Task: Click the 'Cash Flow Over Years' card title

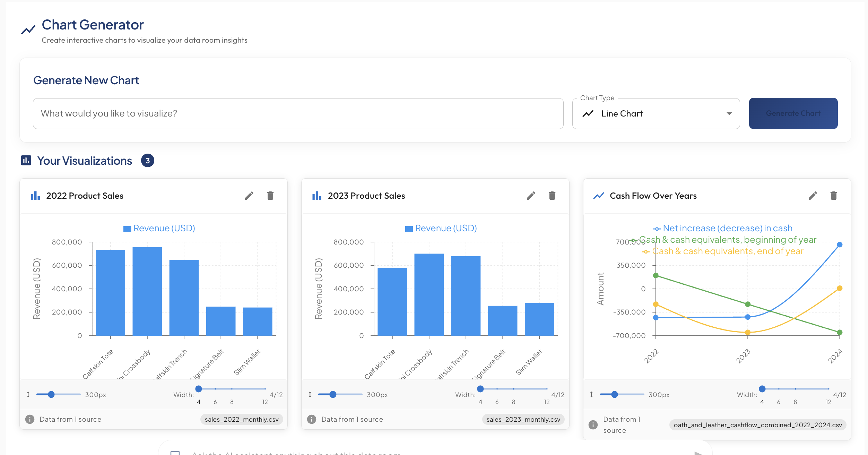Action: click(x=653, y=196)
